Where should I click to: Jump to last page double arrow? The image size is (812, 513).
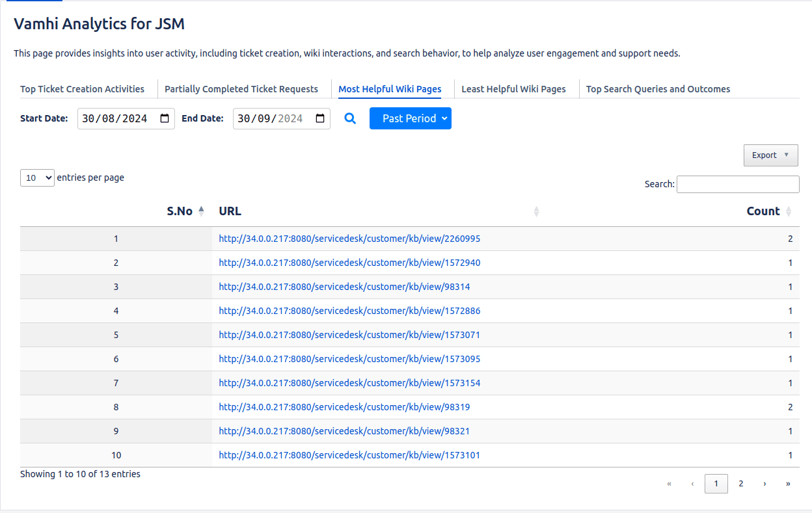click(788, 484)
